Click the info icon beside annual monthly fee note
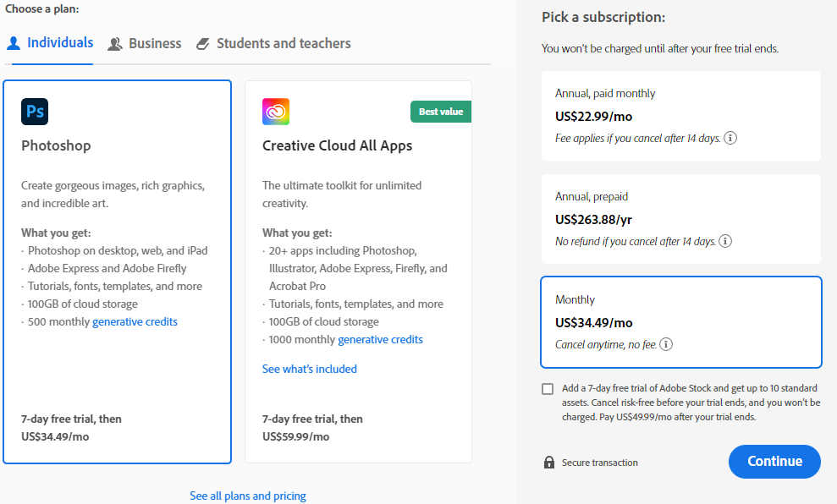This screenshot has width=837, height=504. pyautogui.click(x=730, y=138)
